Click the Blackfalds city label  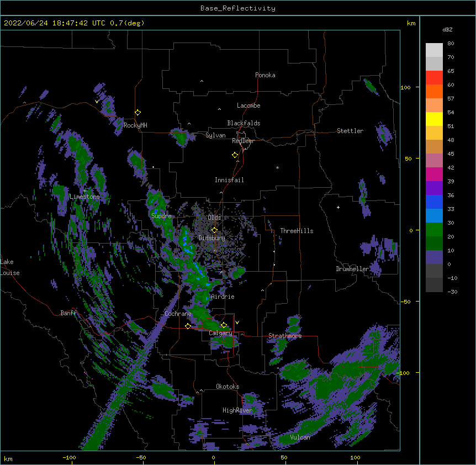tap(244, 123)
